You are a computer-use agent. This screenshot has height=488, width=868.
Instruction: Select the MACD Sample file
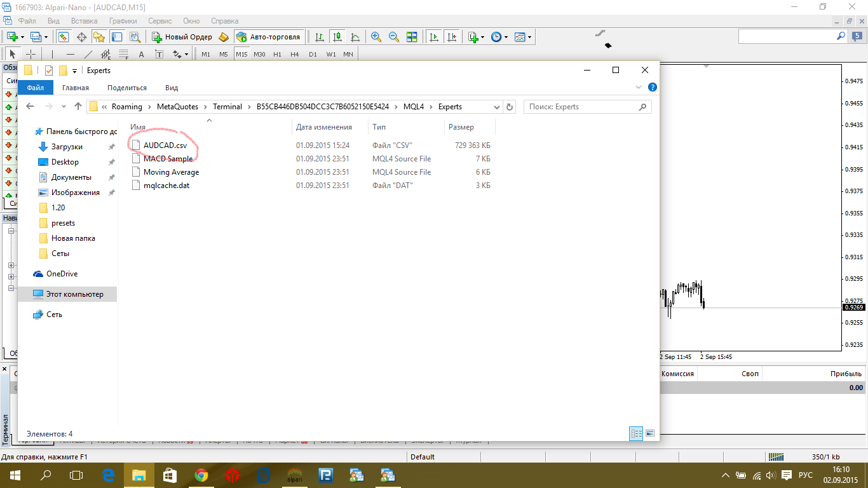coord(168,159)
